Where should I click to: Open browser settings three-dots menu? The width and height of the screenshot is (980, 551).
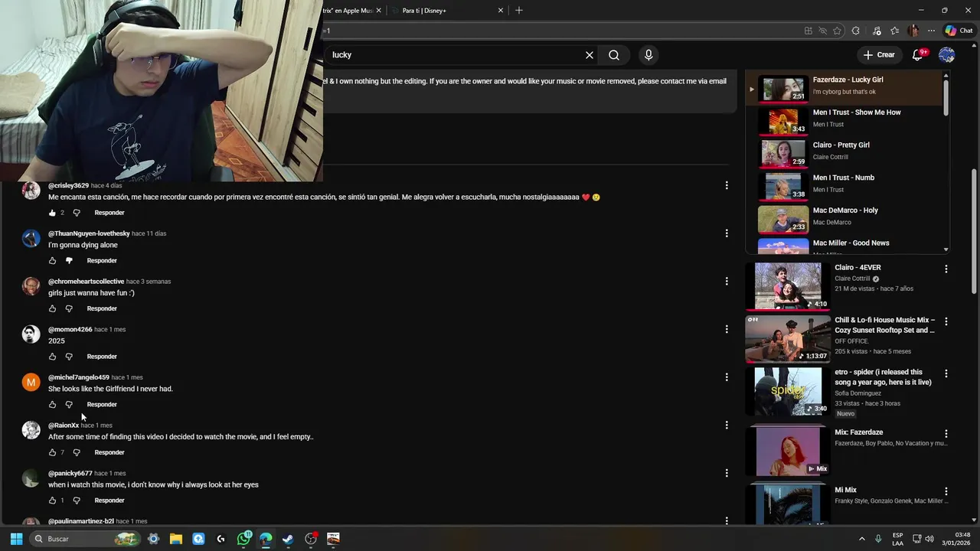pyautogui.click(x=931, y=31)
